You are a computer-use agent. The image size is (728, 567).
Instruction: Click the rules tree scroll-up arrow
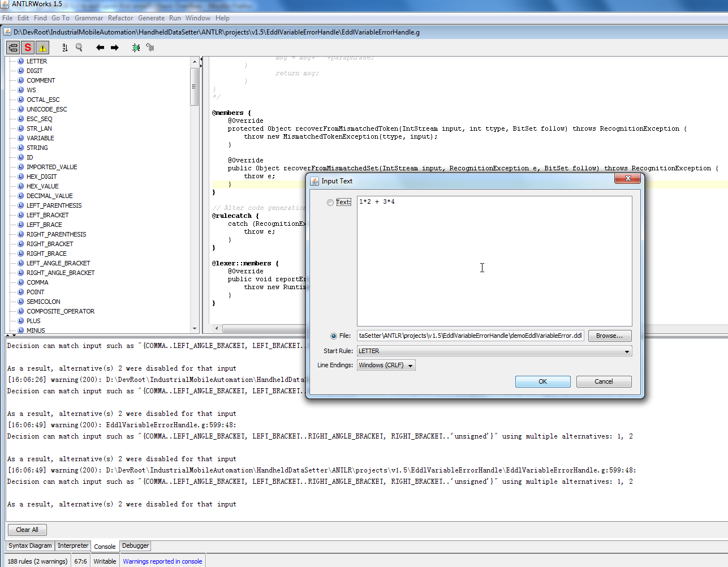click(x=195, y=61)
